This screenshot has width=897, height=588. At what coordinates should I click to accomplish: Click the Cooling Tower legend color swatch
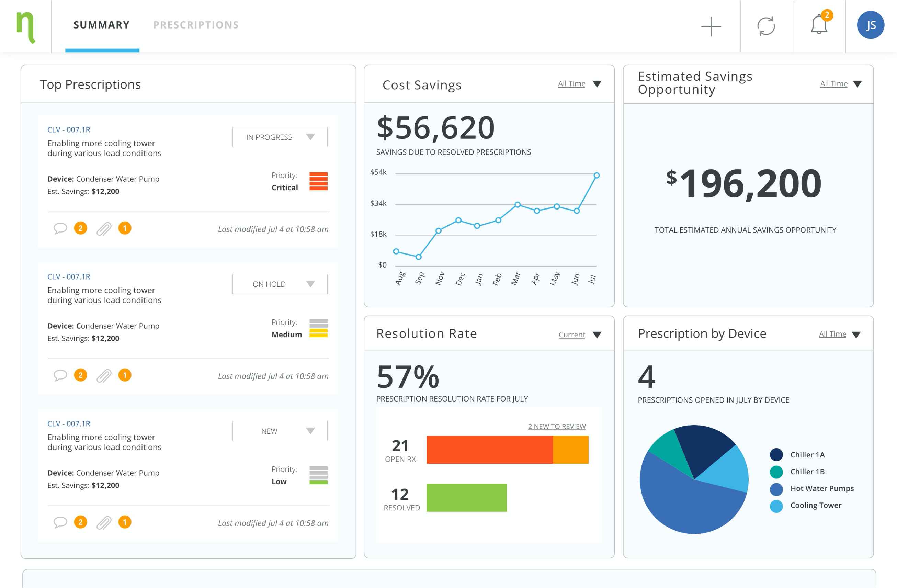(776, 506)
